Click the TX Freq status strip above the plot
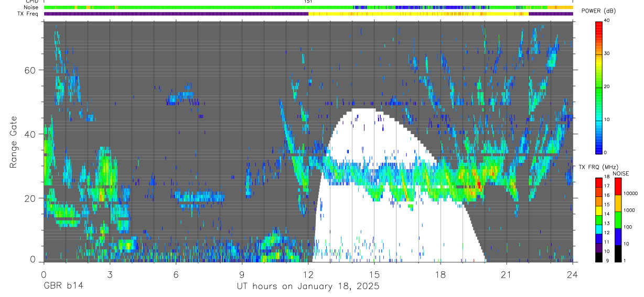Viewport: 644px width, 297px height. pyautogui.click(x=308, y=14)
